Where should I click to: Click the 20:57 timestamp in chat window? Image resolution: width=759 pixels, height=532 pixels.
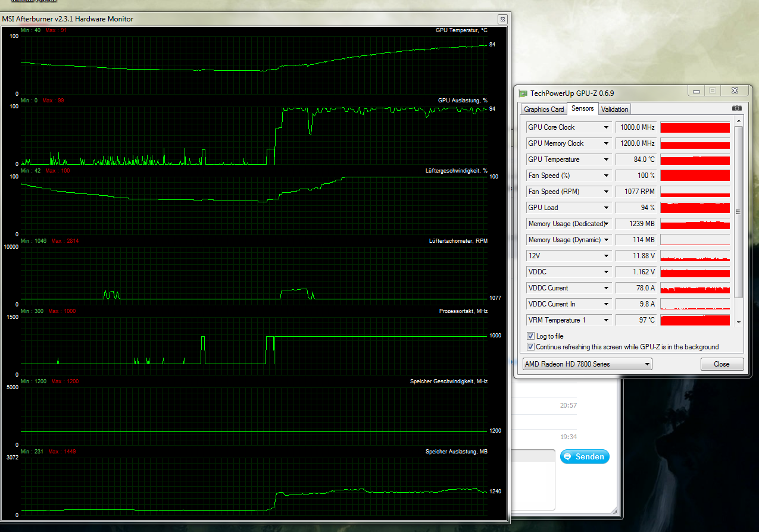click(x=569, y=405)
